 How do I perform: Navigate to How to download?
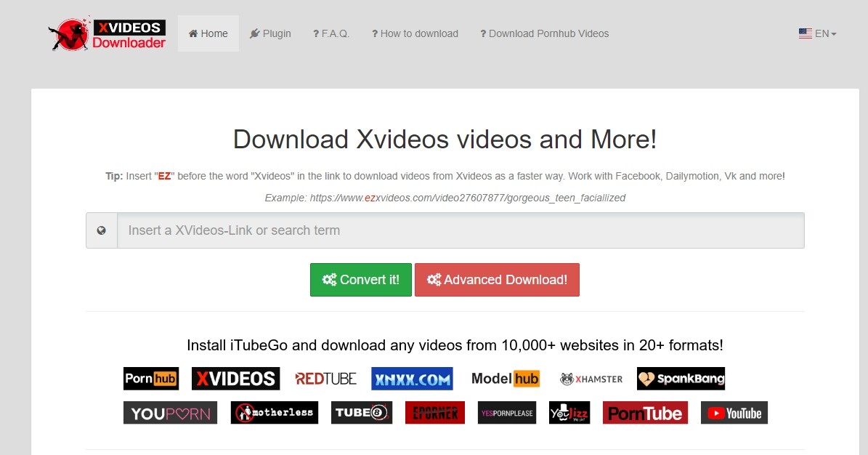[415, 33]
